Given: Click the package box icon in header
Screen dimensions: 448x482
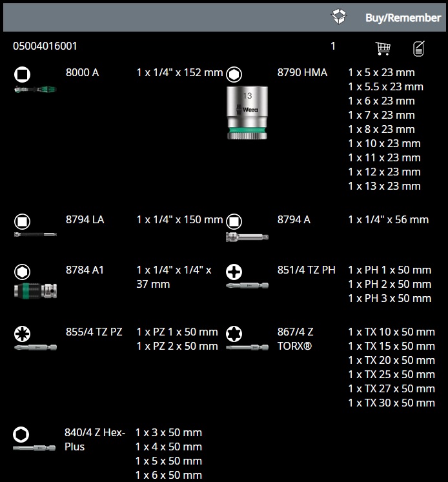Looking at the screenshot, I should click(x=339, y=17).
